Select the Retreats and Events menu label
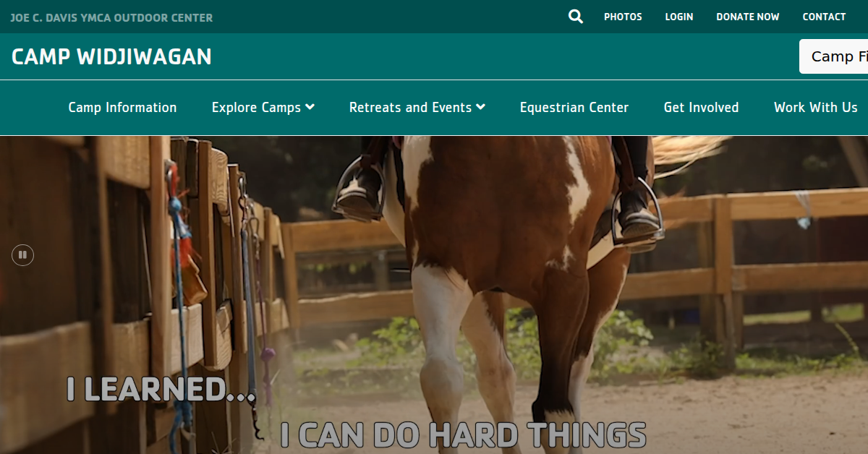This screenshot has height=454, width=868. coord(410,107)
